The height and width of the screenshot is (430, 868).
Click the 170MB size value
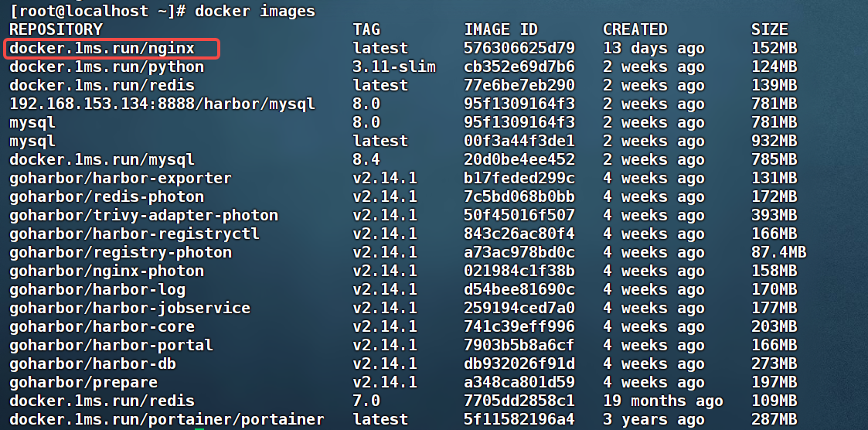click(x=774, y=290)
